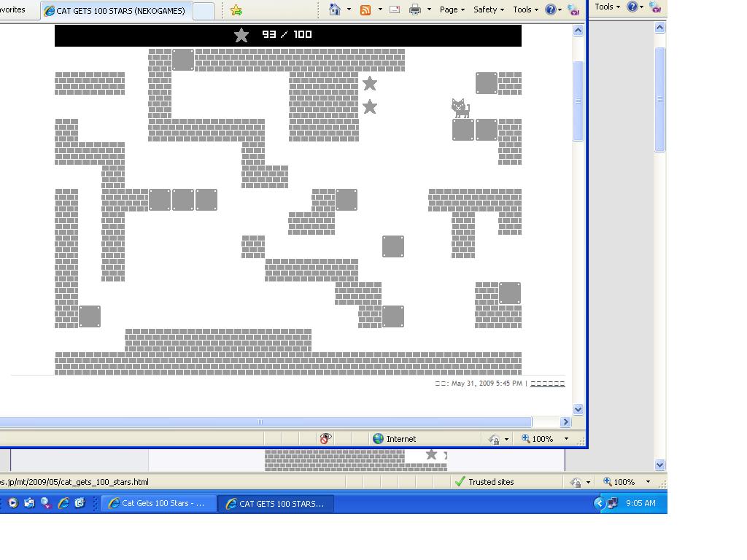The height and width of the screenshot is (560, 747).
Task: Open the Page menu
Action: tap(452, 9)
